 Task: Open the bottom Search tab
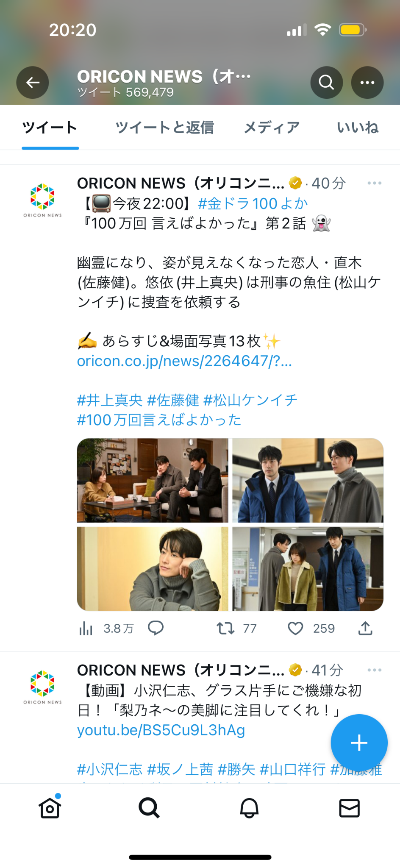coord(149,808)
